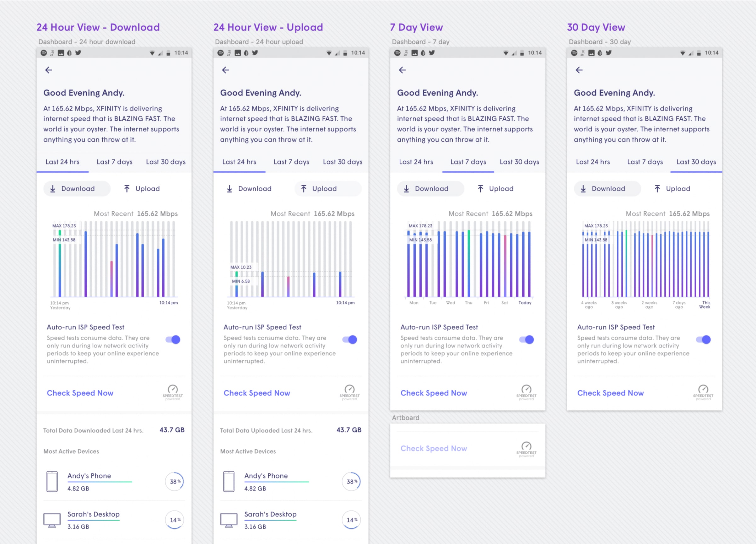This screenshot has width=756, height=544.
Task: Tap the pink bar in 24 Hour Upload chart
Action: tap(288, 287)
